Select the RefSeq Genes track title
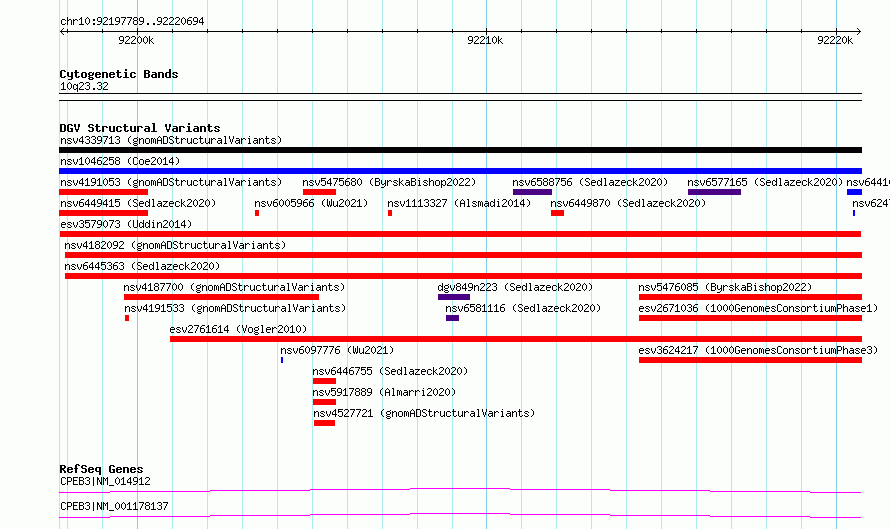 [101, 469]
